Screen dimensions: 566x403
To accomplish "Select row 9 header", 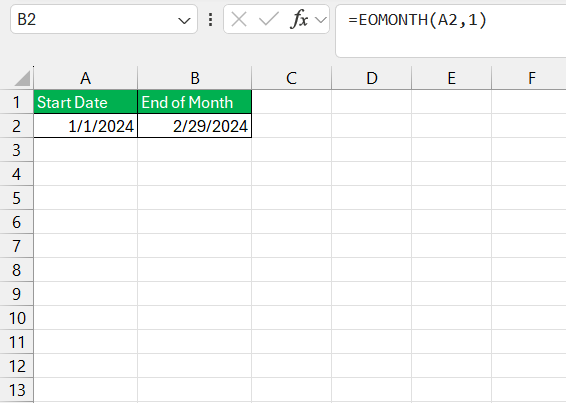I will tap(17, 294).
